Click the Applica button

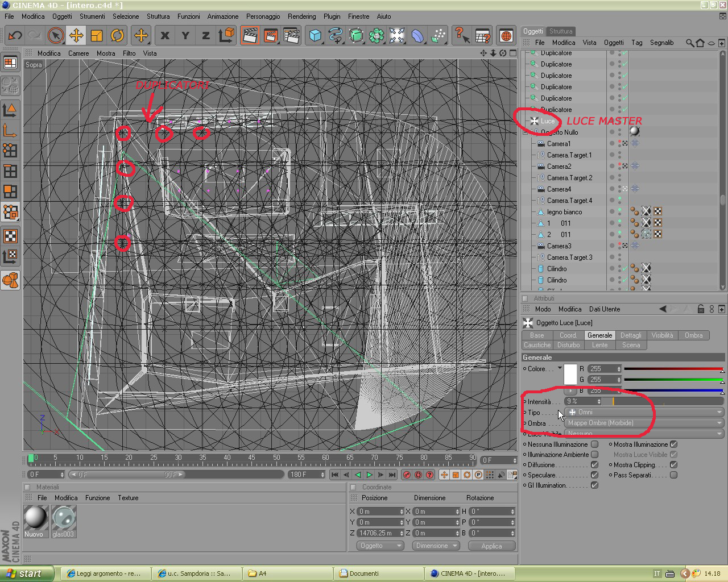(x=491, y=546)
